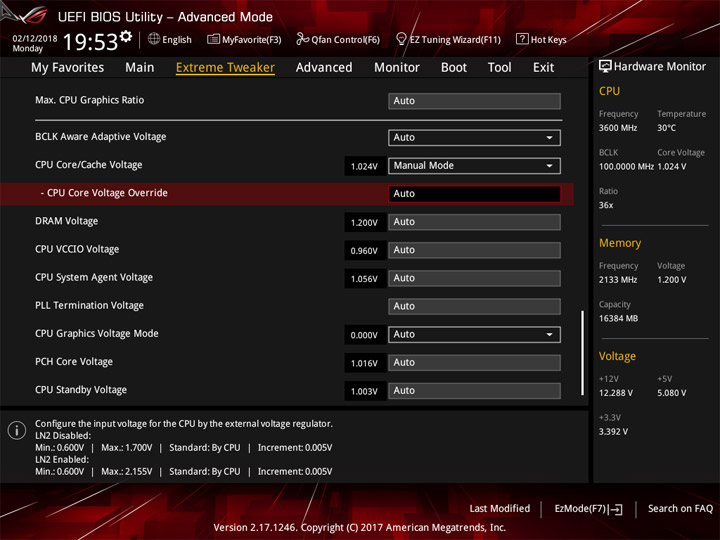Click the 36x ratio value
This screenshot has width=720, height=540.
tap(606, 205)
